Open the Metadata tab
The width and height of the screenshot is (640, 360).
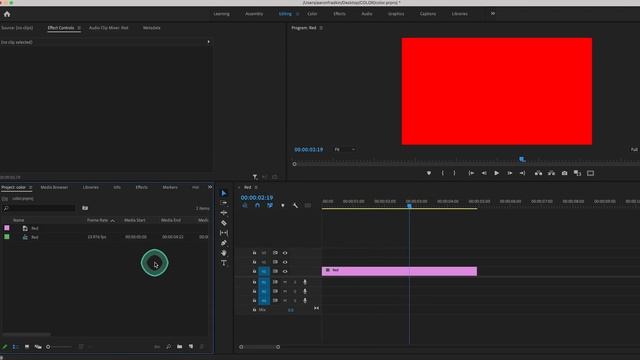pos(151,28)
